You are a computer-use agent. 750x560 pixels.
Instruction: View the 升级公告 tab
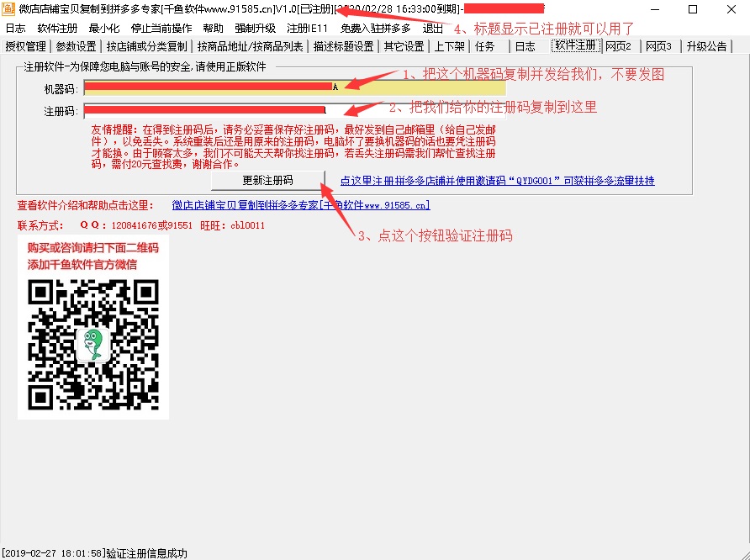(x=706, y=46)
